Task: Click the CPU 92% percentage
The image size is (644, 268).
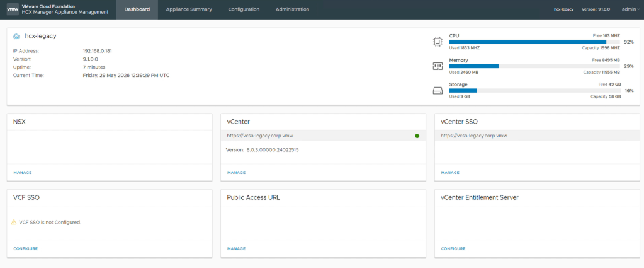Action: coord(629,42)
